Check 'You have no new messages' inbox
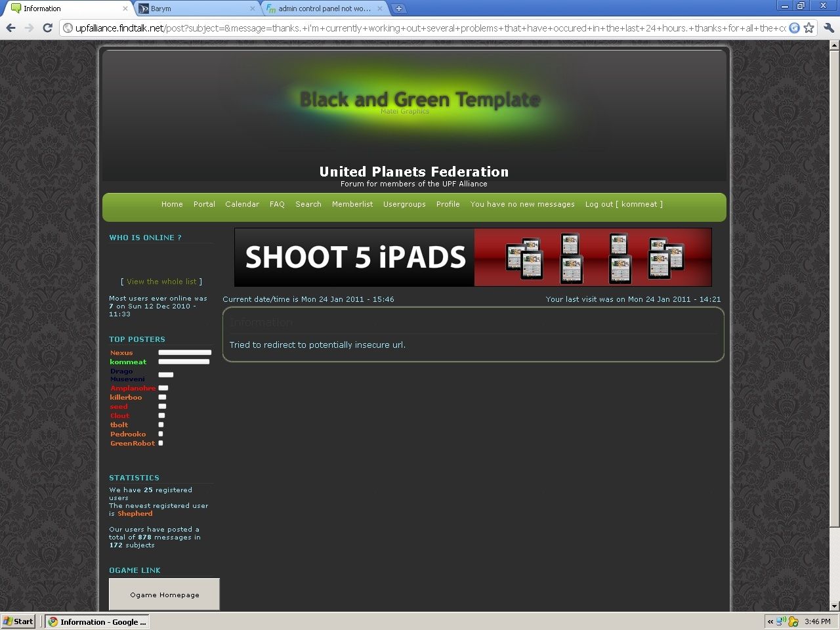The width and height of the screenshot is (840, 630). [x=522, y=204]
